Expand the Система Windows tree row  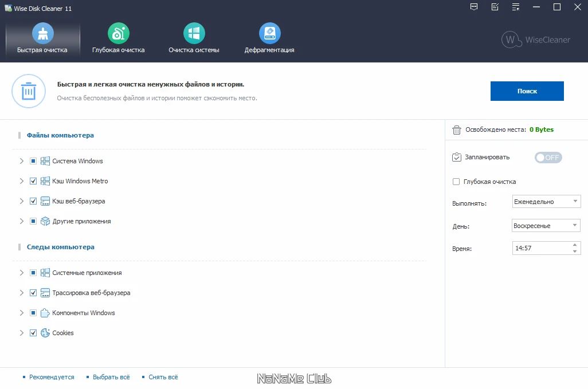click(x=21, y=161)
